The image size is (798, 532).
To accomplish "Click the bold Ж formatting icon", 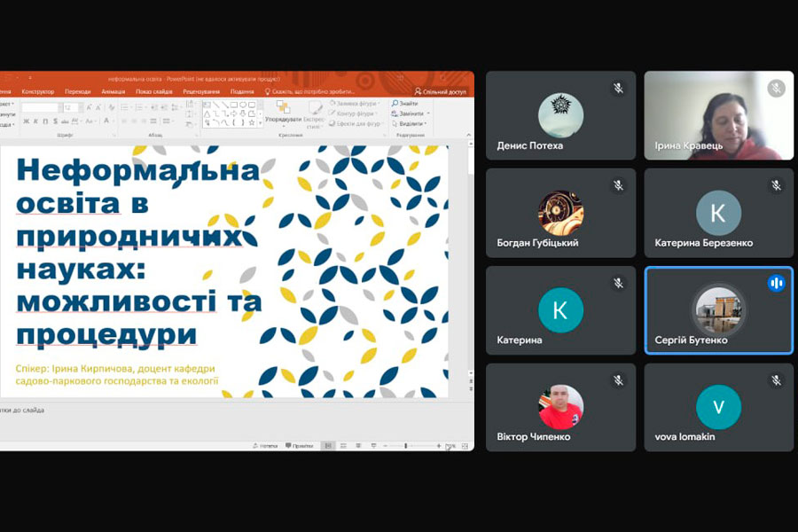I will coord(27,121).
